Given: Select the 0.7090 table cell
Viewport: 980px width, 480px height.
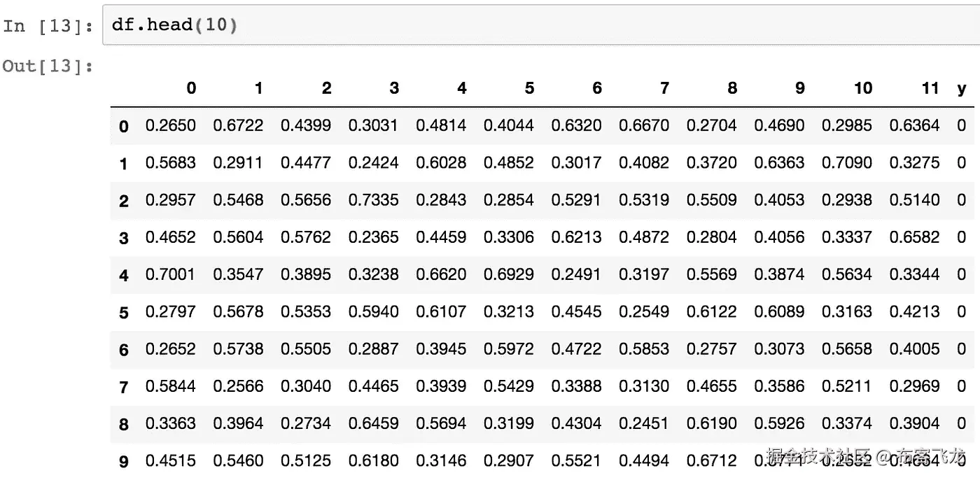Looking at the screenshot, I should click(846, 163).
